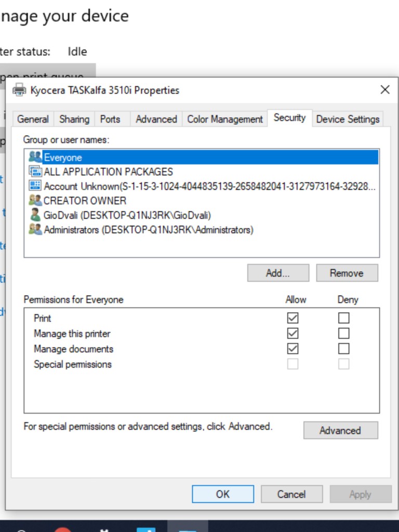Click the Cancel button
The height and width of the screenshot is (532, 399).
pyautogui.click(x=291, y=494)
